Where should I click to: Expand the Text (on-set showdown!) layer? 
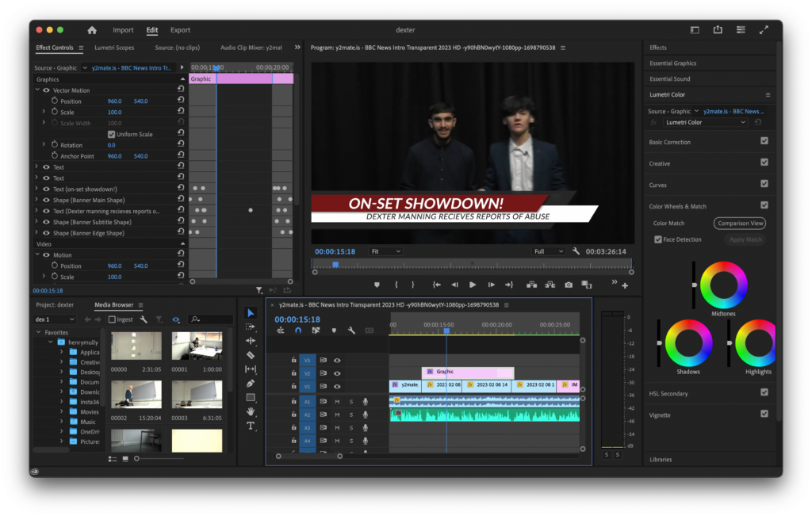click(36, 189)
